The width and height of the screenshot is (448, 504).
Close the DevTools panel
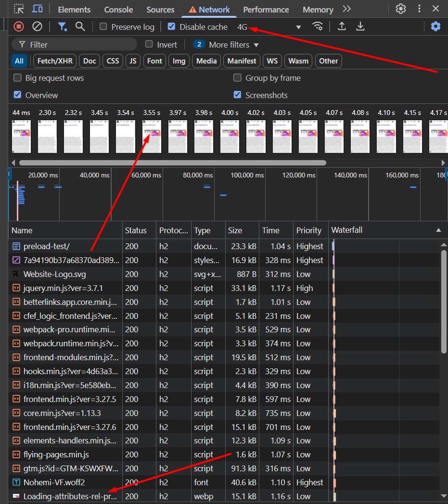436,9
